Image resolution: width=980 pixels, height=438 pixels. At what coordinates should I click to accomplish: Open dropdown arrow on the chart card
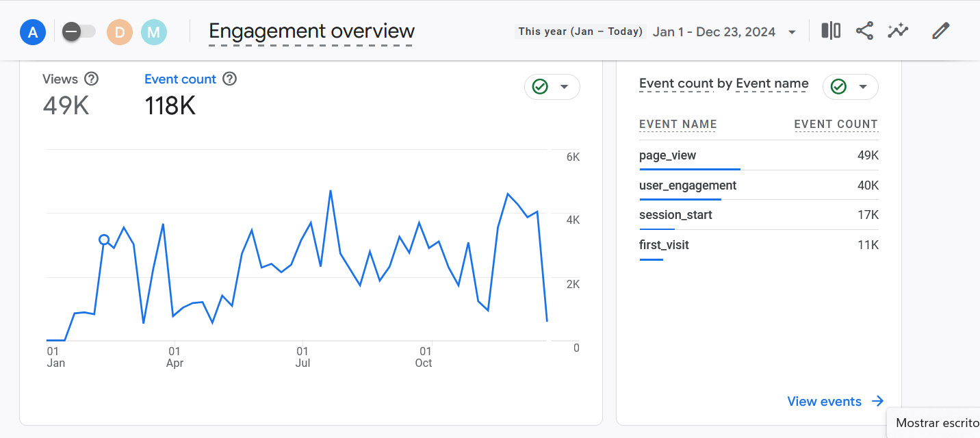565,87
